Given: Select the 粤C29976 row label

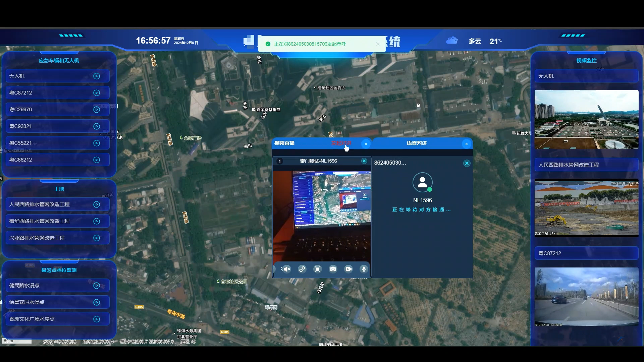Looking at the screenshot, I should (x=20, y=110).
